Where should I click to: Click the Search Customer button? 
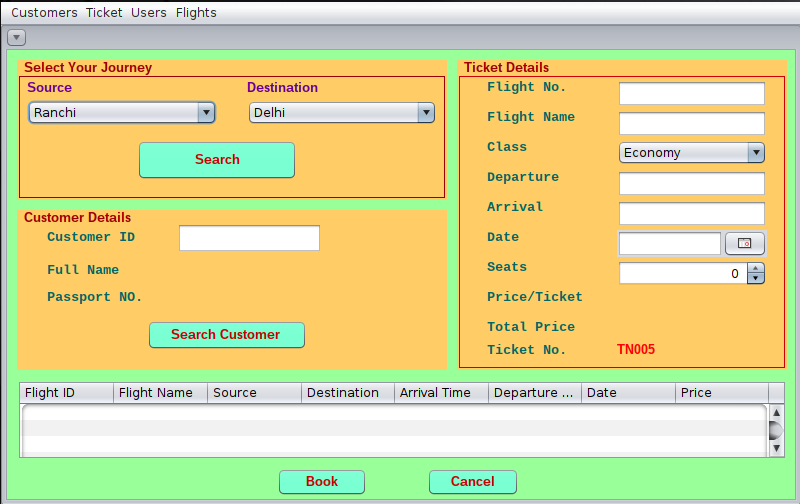227,335
